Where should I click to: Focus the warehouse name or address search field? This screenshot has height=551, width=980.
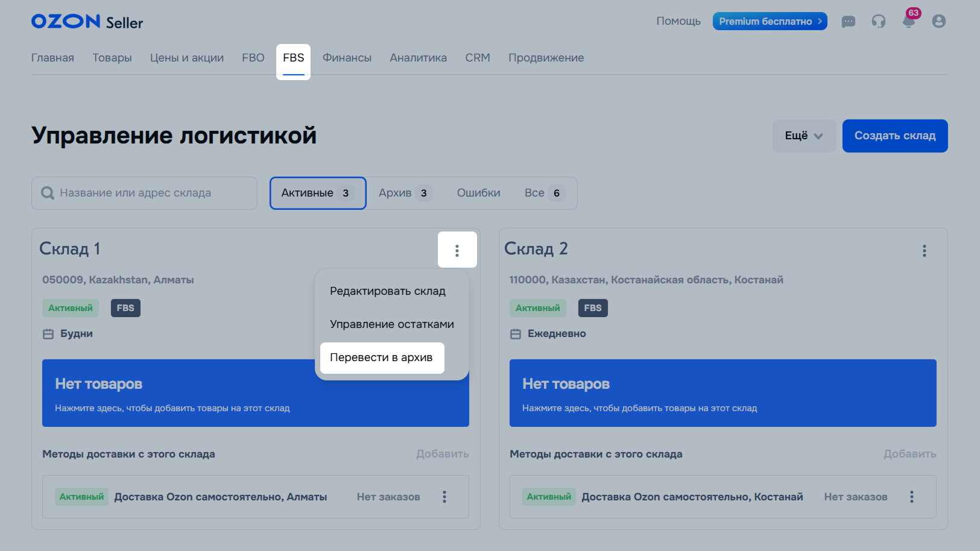[145, 193]
